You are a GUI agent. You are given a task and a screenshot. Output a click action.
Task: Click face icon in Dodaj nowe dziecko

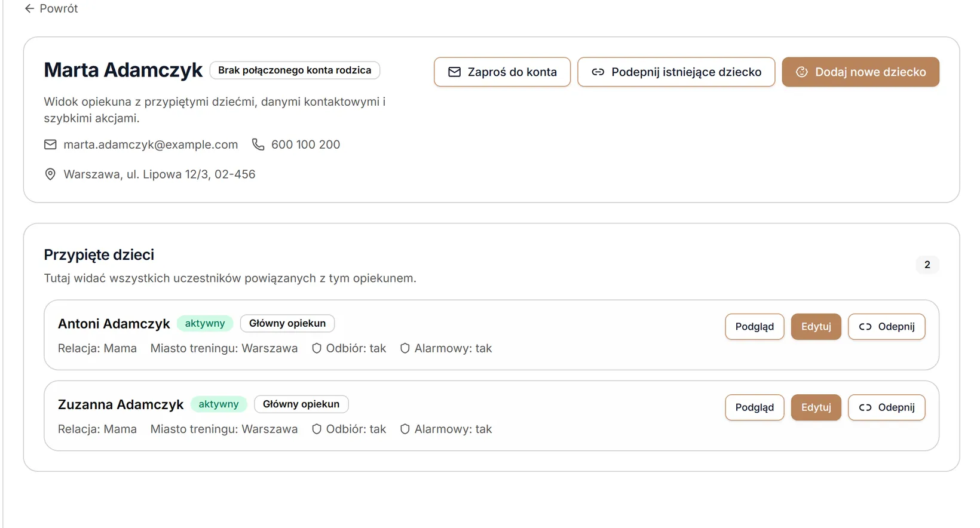802,72
